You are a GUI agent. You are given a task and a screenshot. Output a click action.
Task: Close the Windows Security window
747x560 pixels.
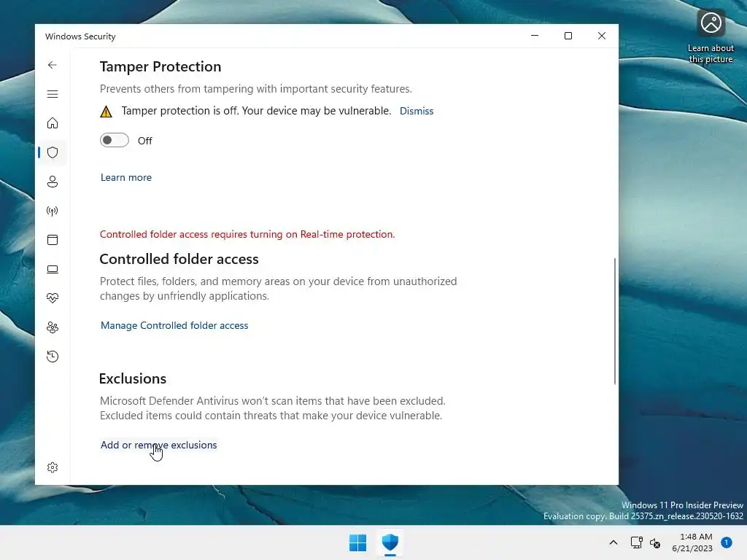(x=602, y=36)
